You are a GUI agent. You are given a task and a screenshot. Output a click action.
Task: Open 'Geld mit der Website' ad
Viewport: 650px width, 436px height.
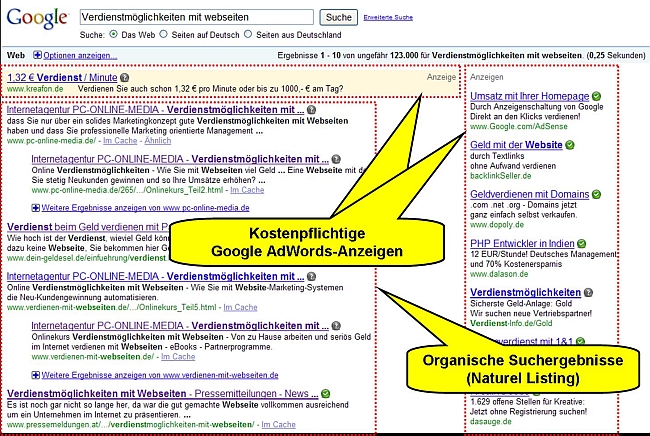[x=516, y=145]
